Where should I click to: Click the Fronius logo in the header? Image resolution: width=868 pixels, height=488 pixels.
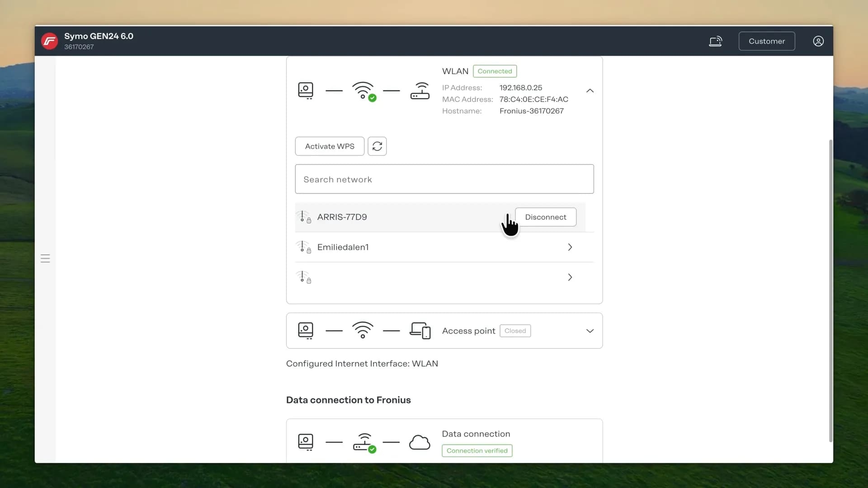tap(49, 41)
